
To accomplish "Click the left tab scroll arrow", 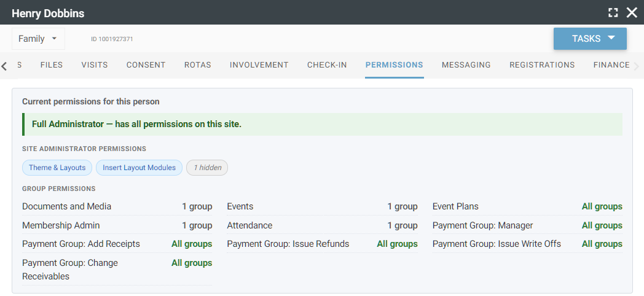I will (4, 66).
